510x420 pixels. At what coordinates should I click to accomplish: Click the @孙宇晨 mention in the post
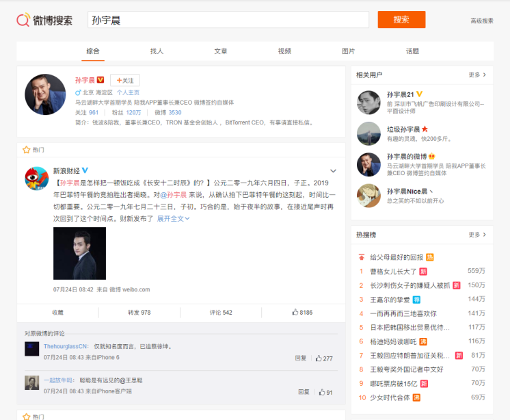[x=174, y=195]
